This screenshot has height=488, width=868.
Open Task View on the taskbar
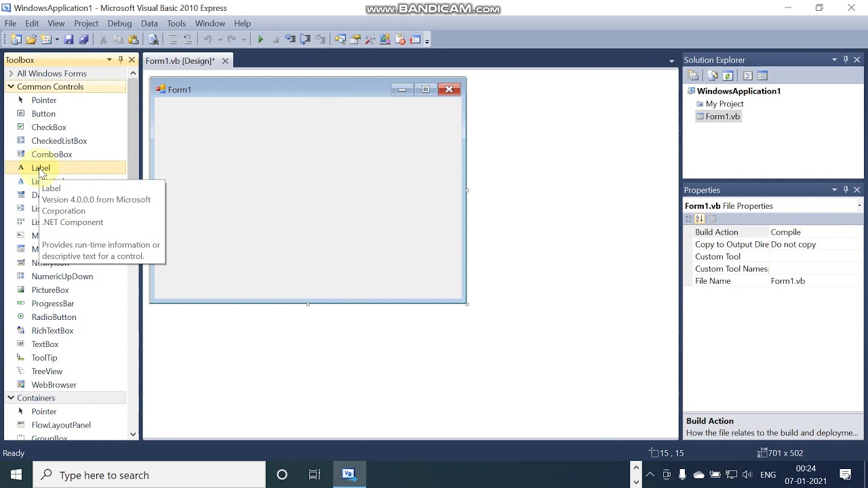315,475
